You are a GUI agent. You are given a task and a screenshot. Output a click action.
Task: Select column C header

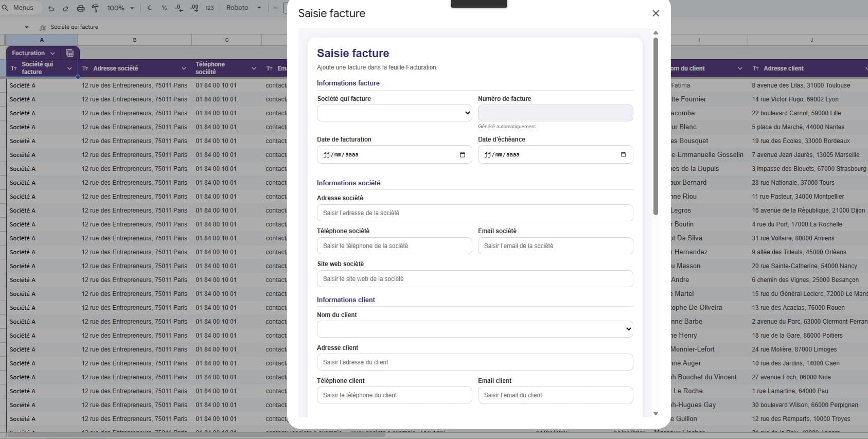pos(227,40)
